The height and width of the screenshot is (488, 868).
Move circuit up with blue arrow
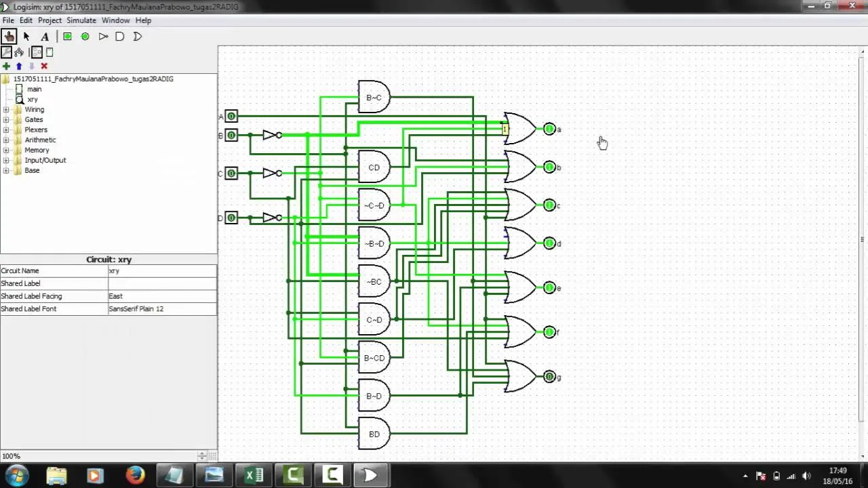tap(19, 66)
